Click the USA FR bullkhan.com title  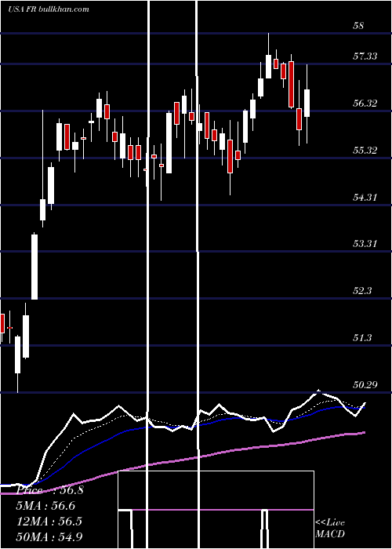pyautogui.click(x=49, y=9)
